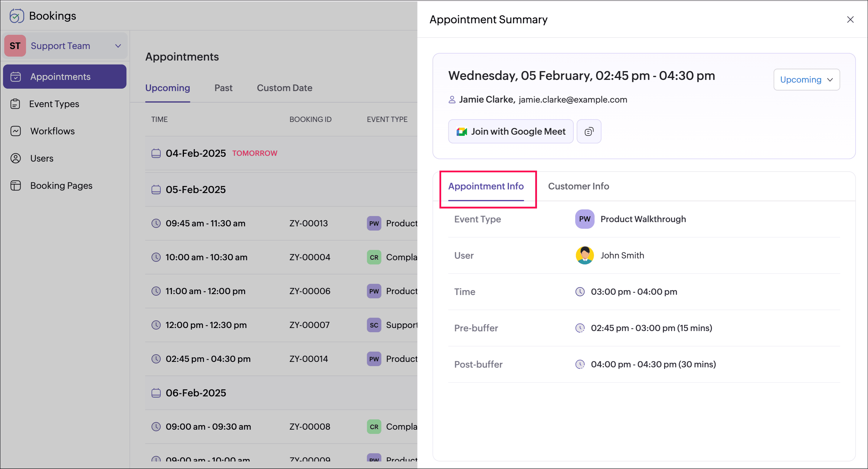Viewport: 868px width, 469px height.
Task: Click the PW Product Walkthrough badge in summary
Action: [585, 219]
